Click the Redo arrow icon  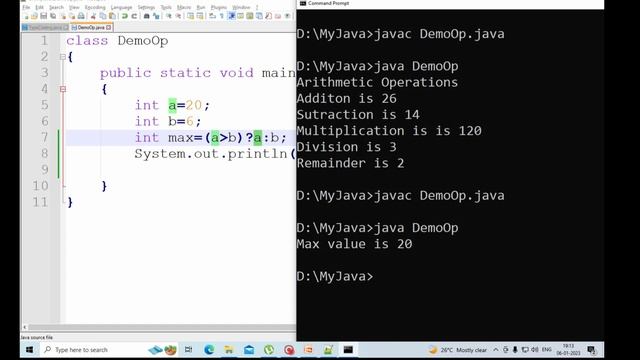[134, 16]
